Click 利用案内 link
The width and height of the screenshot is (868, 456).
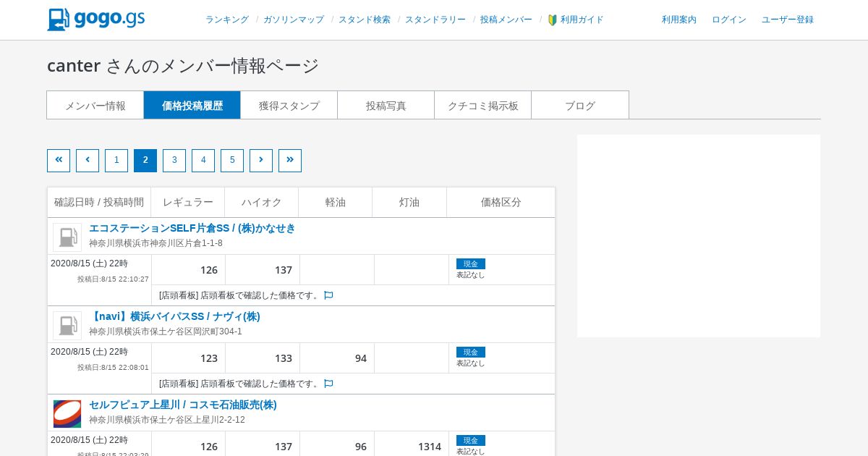click(x=679, y=20)
